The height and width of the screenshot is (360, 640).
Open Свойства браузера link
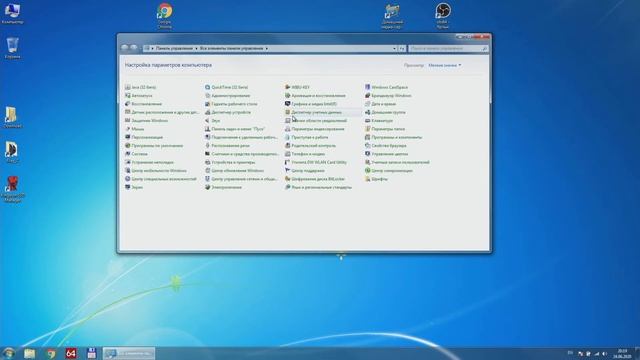389,146
